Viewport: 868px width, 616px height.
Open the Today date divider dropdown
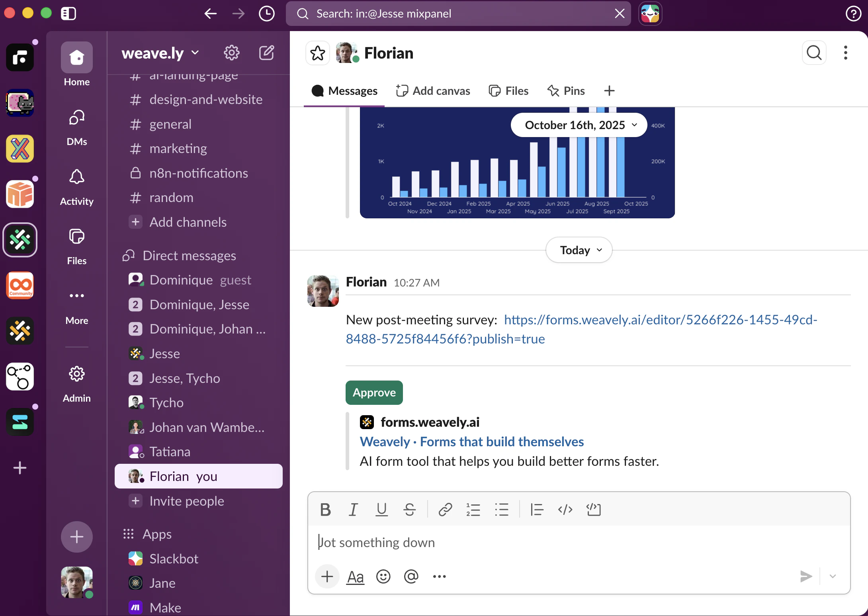point(578,250)
